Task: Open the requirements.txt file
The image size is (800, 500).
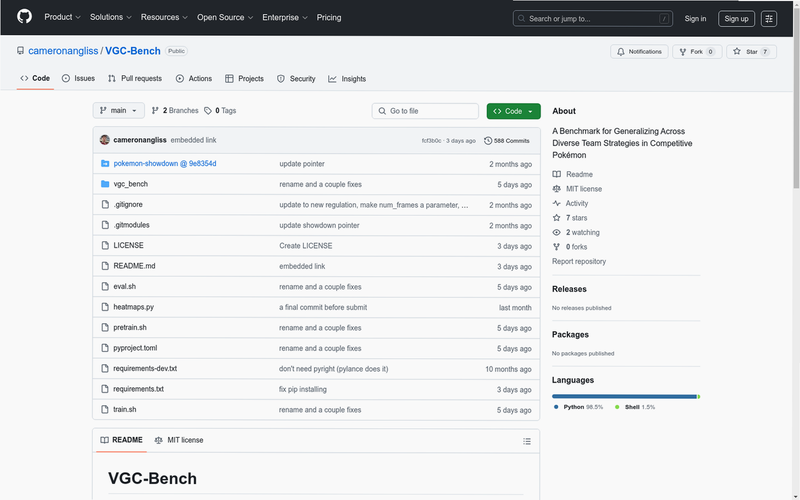Action: pyautogui.click(x=139, y=389)
